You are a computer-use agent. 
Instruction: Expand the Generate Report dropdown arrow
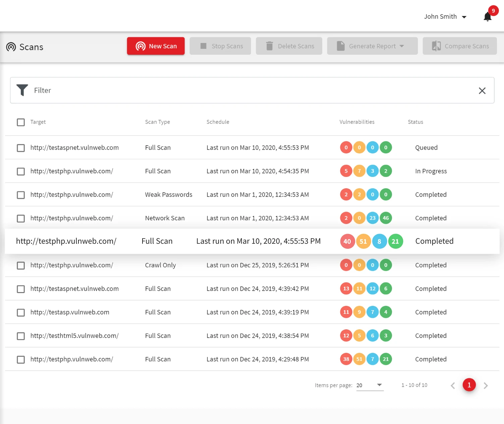pos(402,47)
